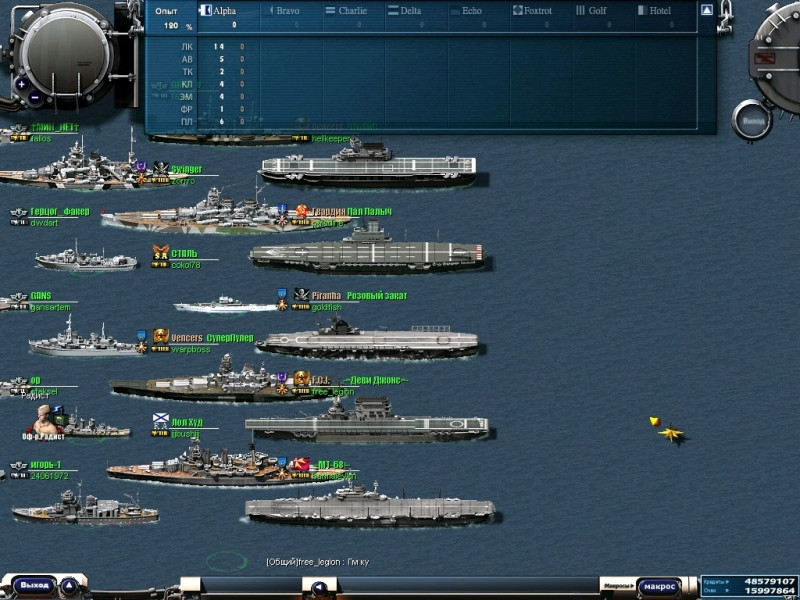800x600 pixels.
Task: Click the circular radar porthole display
Action: 65,53
